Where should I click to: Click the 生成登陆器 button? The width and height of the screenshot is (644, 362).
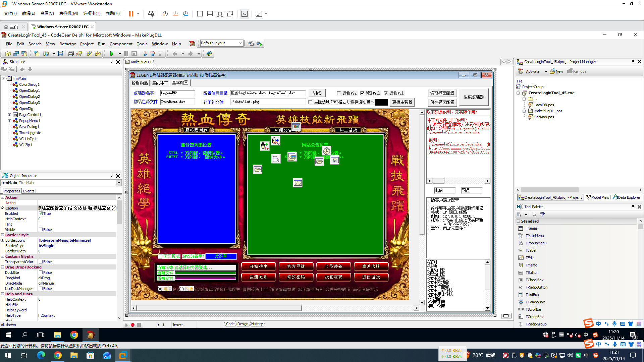coord(474,97)
